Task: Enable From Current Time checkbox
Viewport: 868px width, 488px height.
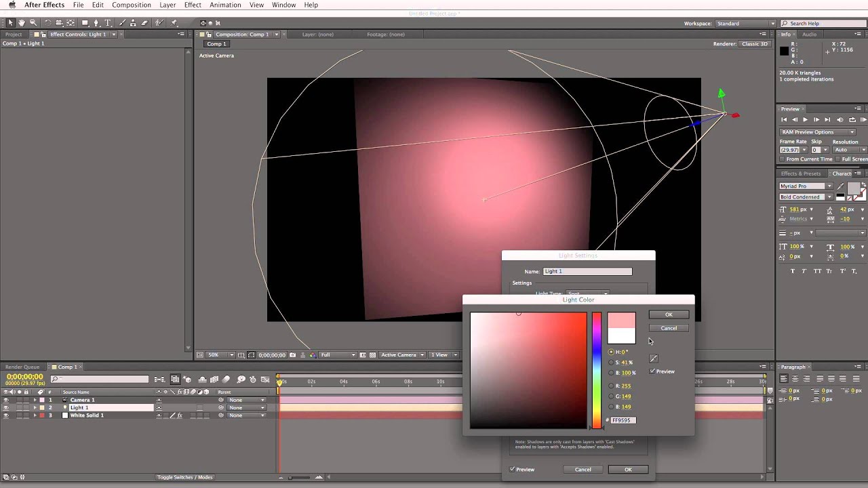Action: (x=782, y=159)
